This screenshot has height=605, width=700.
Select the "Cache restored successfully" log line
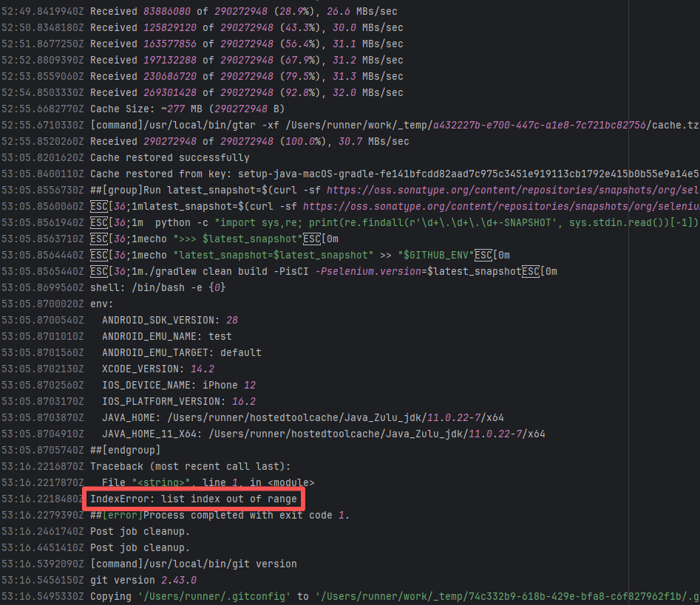pyautogui.click(x=170, y=157)
